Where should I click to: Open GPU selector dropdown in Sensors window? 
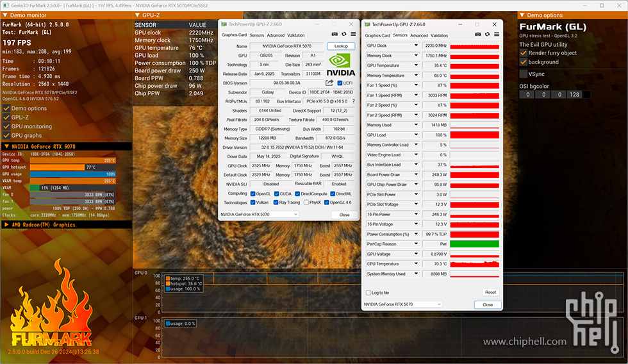pyautogui.click(x=402, y=304)
